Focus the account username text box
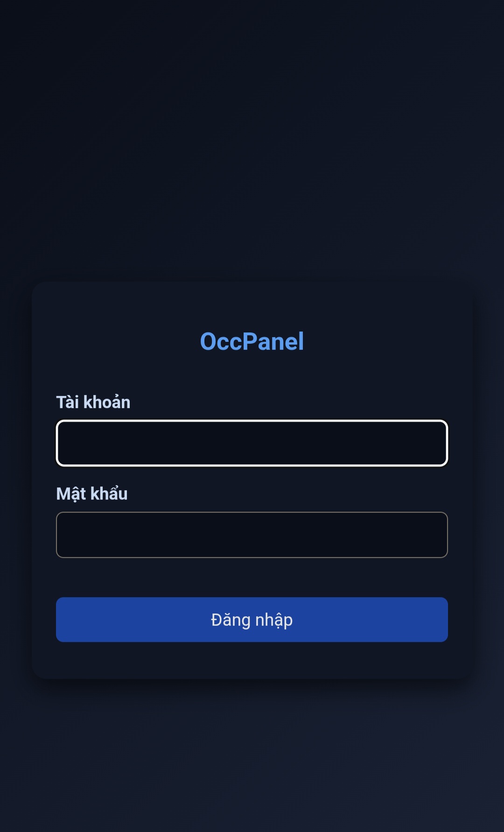This screenshot has width=504, height=832. [252, 443]
